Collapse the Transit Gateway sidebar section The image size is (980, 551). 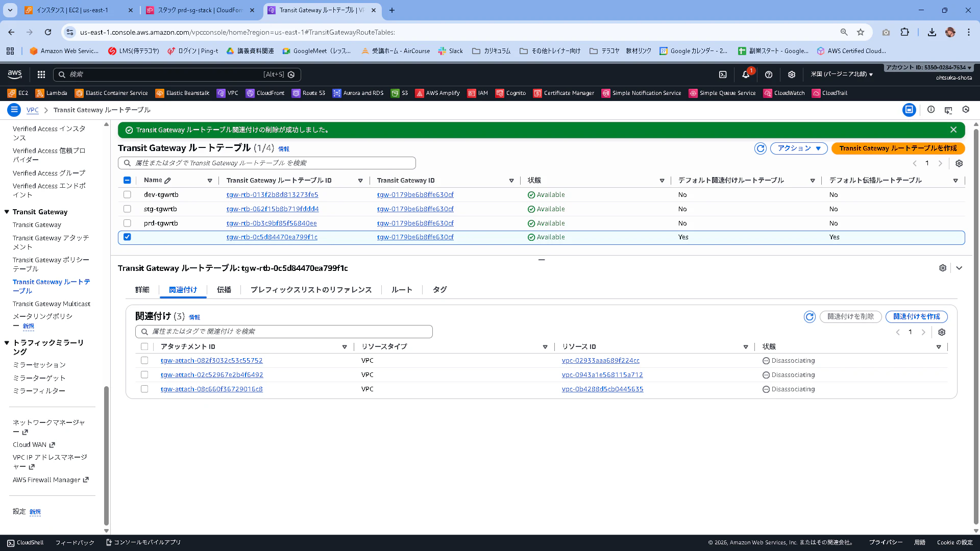(x=7, y=212)
